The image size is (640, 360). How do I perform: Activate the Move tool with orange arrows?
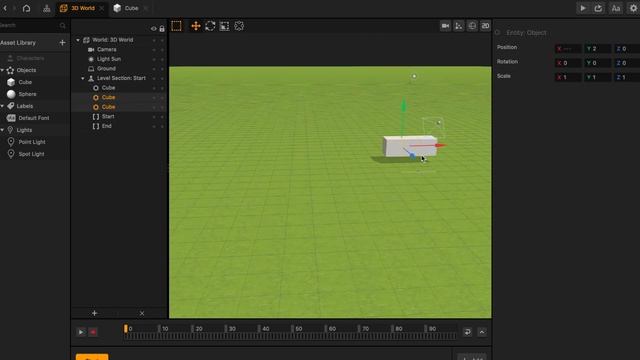(196, 26)
